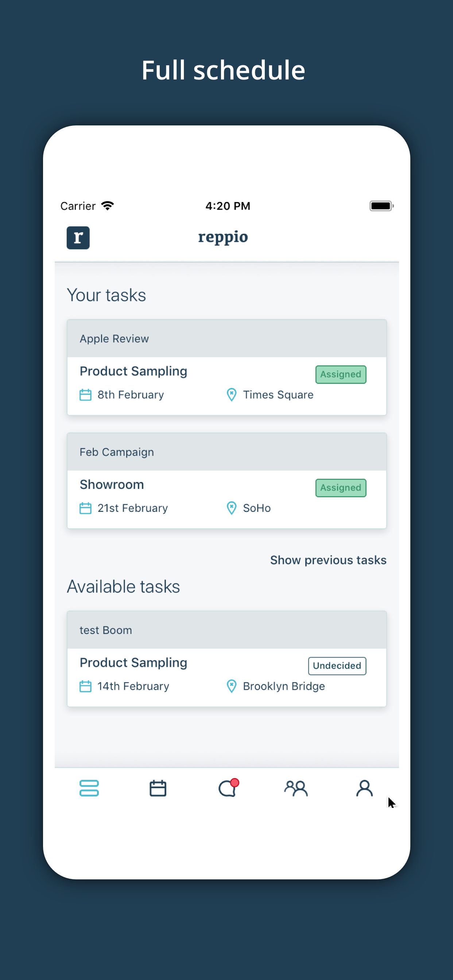
Task: Tap the reppio 'r' logo icon
Action: coord(78,238)
